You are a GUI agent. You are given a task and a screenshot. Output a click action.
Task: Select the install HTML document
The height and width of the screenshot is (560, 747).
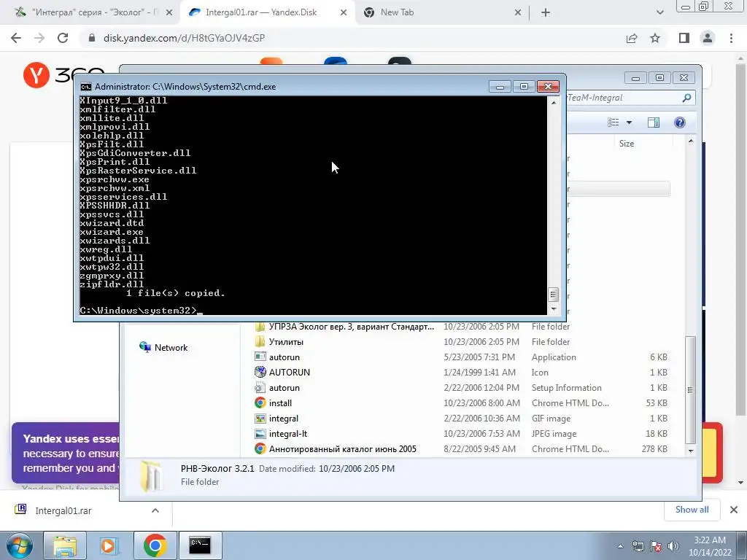point(460,403)
